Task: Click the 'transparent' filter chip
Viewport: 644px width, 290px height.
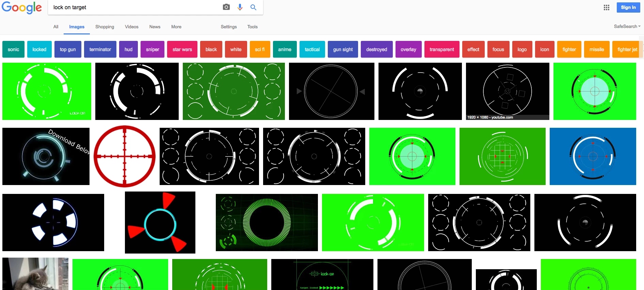Action: (442, 49)
